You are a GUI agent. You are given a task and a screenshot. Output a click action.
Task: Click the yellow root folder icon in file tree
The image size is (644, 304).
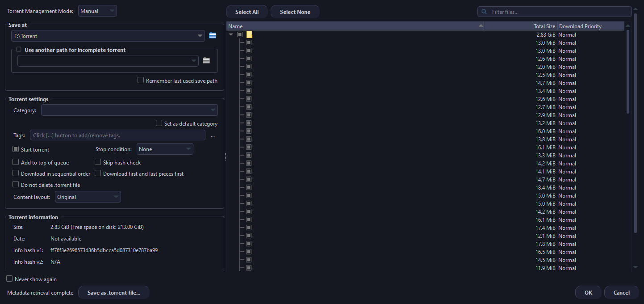pyautogui.click(x=250, y=34)
